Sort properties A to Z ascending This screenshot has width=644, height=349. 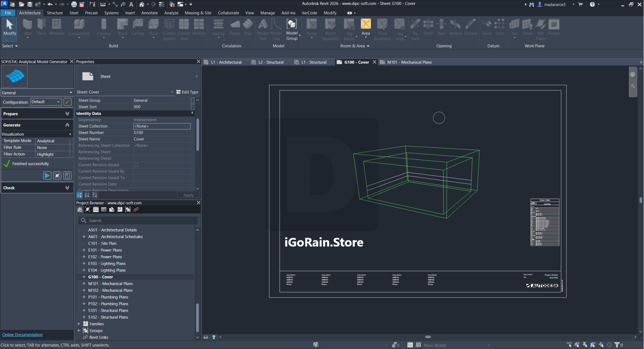click(87, 195)
